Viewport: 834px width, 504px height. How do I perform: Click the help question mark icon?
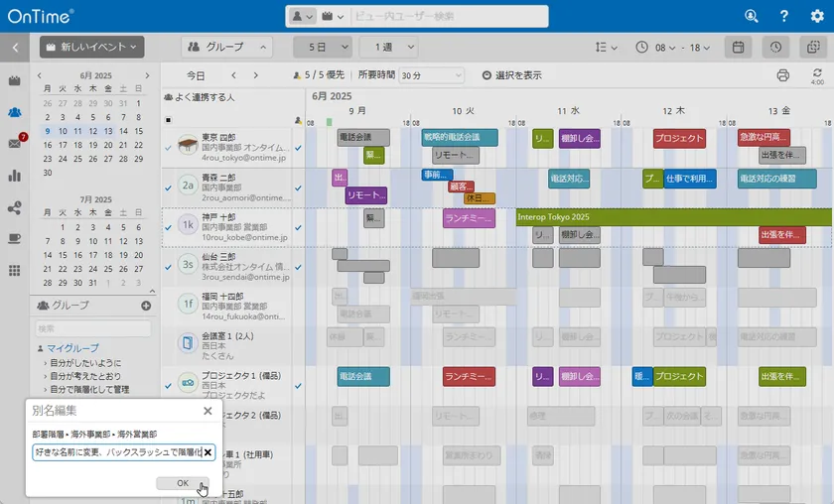tap(783, 16)
